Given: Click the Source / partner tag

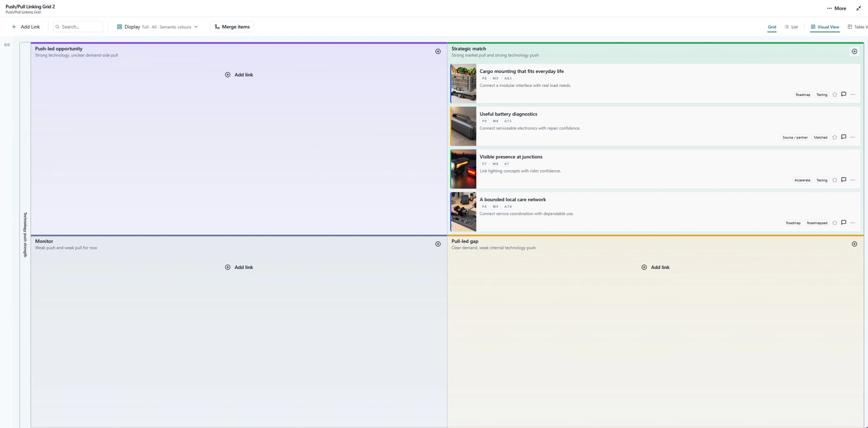Looking at the screenshot, I should tap(795, 137).
